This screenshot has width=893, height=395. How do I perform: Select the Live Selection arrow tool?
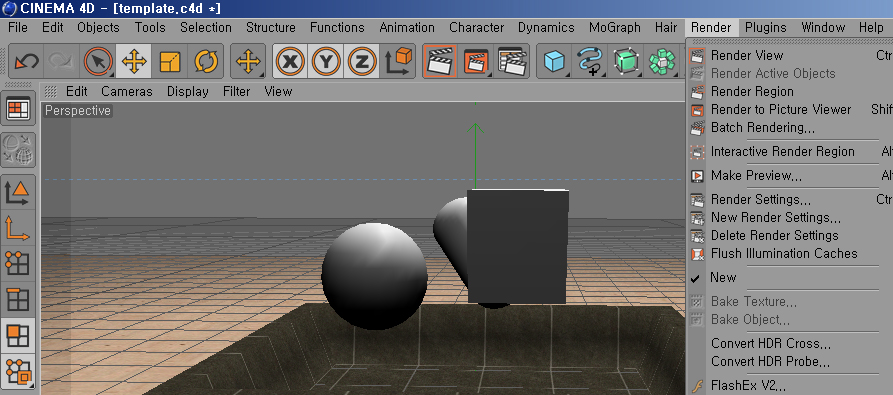[98, 60]
